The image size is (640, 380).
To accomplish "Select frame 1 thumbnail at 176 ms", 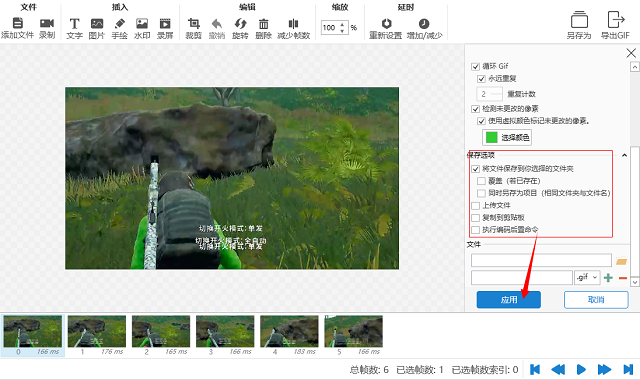I will click(97, 336).
